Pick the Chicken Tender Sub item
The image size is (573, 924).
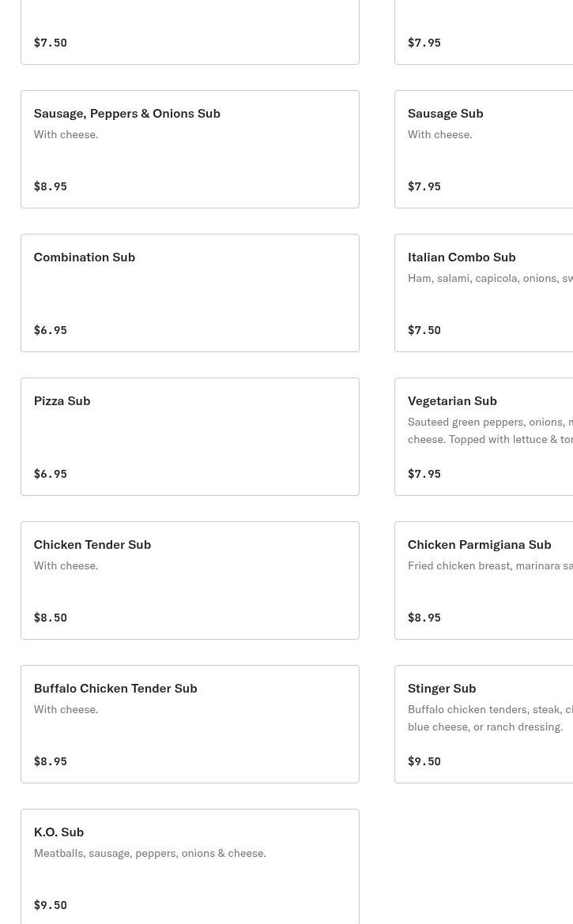click(190, 580)
